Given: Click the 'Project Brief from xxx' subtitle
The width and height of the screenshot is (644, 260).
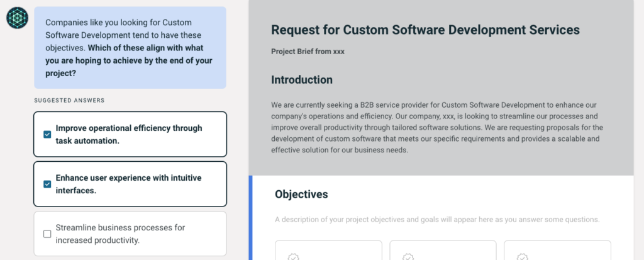Looking at the screenshot, I should tap(308, 52).
